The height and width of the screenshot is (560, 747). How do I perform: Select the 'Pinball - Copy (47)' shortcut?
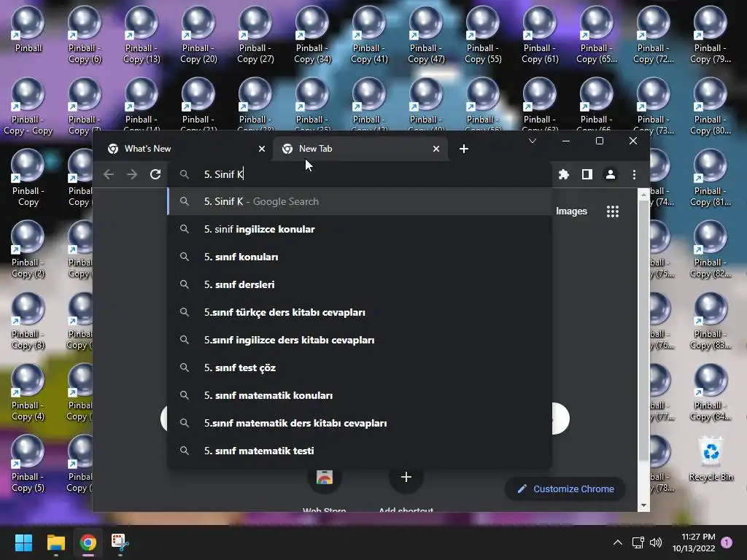tap(426, 34)
